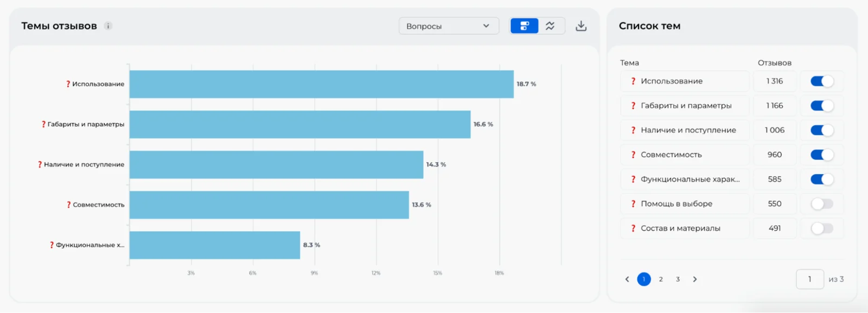The image size is (868, 313).
Task: Switch to trend line chart view
Action: [551, 26]
